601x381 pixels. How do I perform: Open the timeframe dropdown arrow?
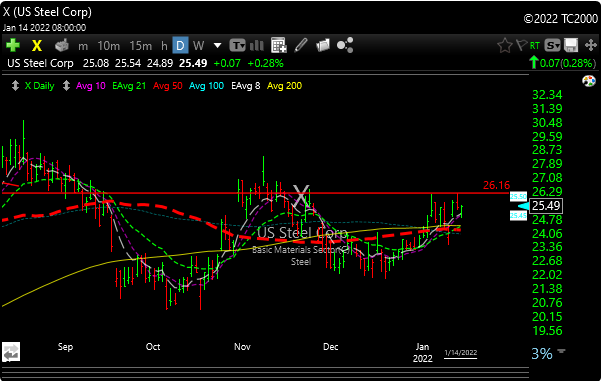[217, 46]
